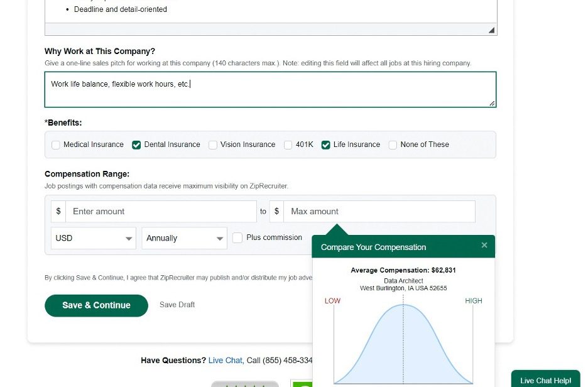Click the Save Draft link
This screenshot has height=387, width=588.
tap(177, 305)
